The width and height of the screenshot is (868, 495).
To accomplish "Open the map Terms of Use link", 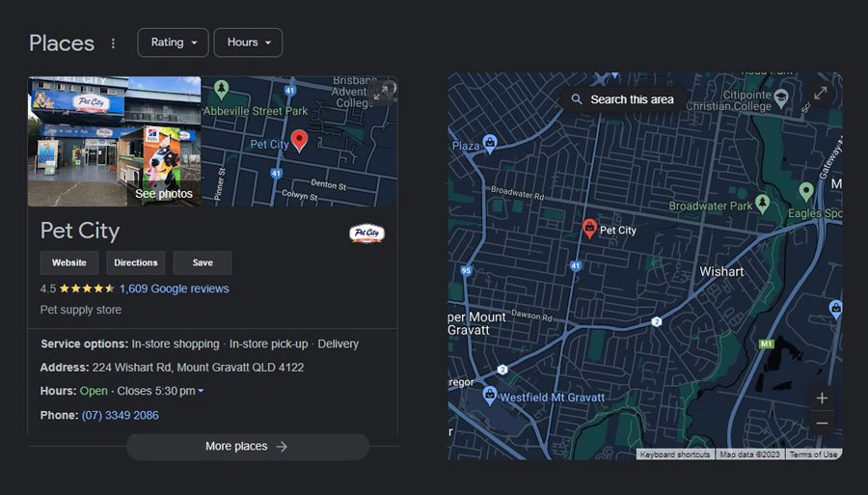I will point(813,454).
